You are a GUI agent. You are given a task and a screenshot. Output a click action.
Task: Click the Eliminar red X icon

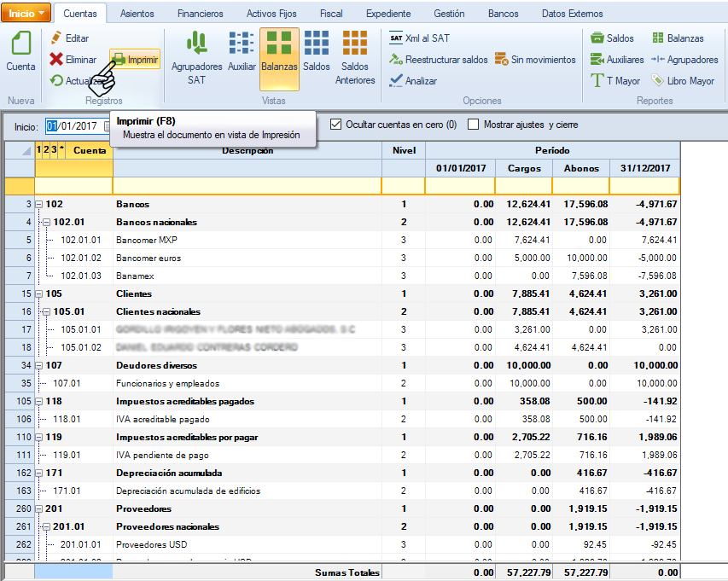56,60
